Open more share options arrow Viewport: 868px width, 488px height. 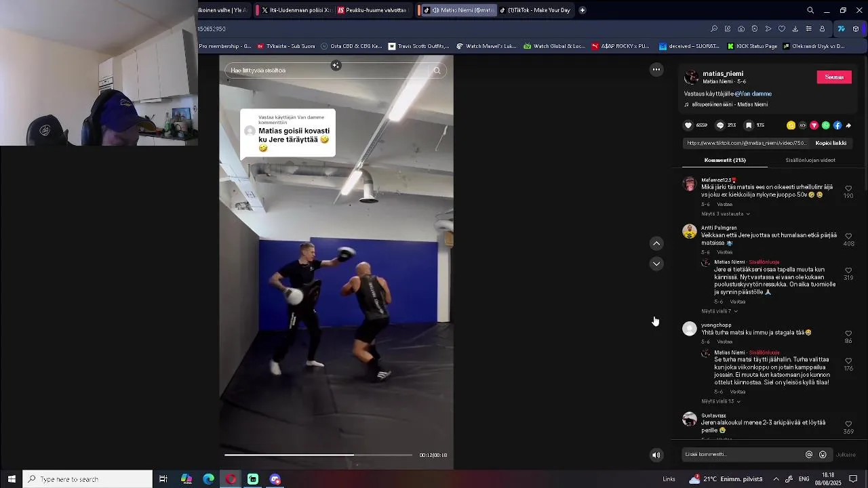[848, 125]
